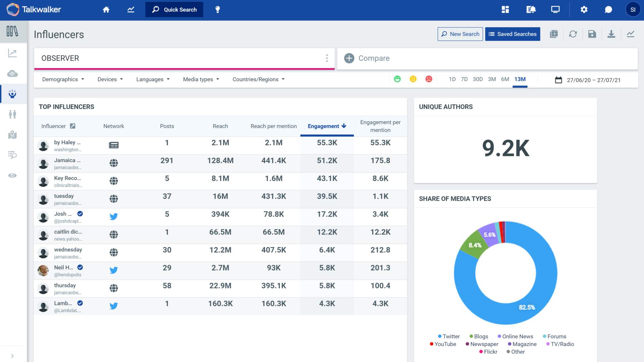This screenshot has height=362, width=644.
Task: Expand the left sidebar with chevron
Action: pos(12,356)
